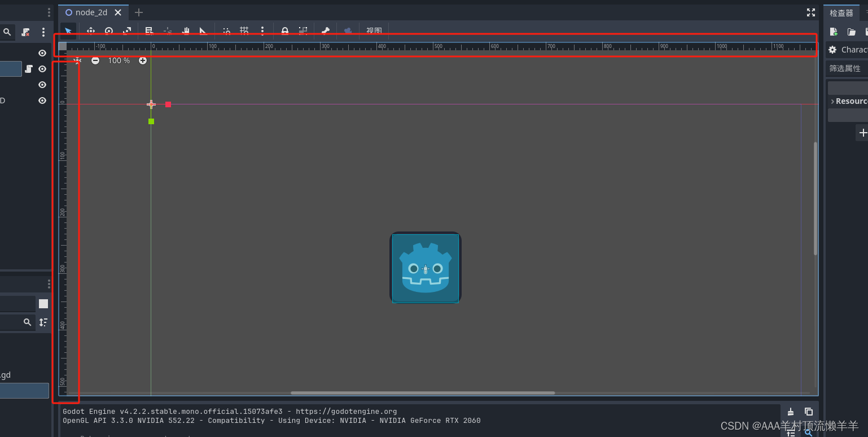Reset zoom via 100 % label
The width and height of the screenshot is (868, 437).
(x=119, y=60)
